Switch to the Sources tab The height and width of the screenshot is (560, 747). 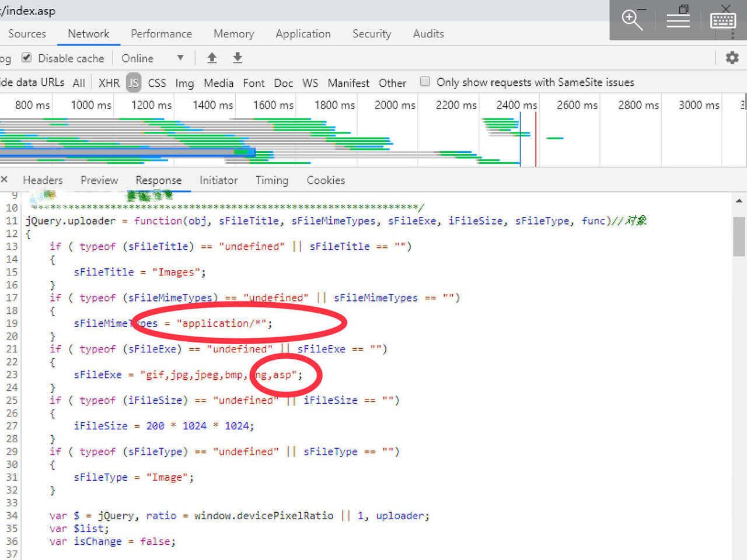(27, 34)
